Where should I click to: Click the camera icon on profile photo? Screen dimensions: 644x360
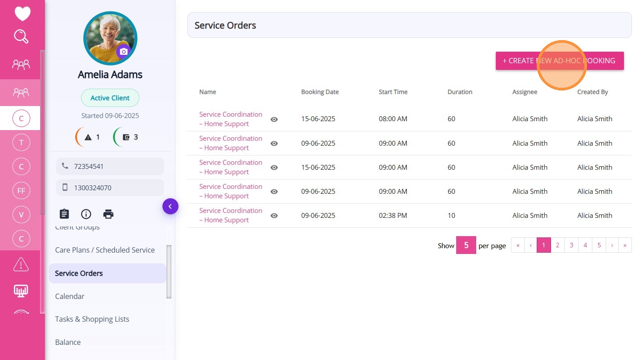(x=124, y=52)
